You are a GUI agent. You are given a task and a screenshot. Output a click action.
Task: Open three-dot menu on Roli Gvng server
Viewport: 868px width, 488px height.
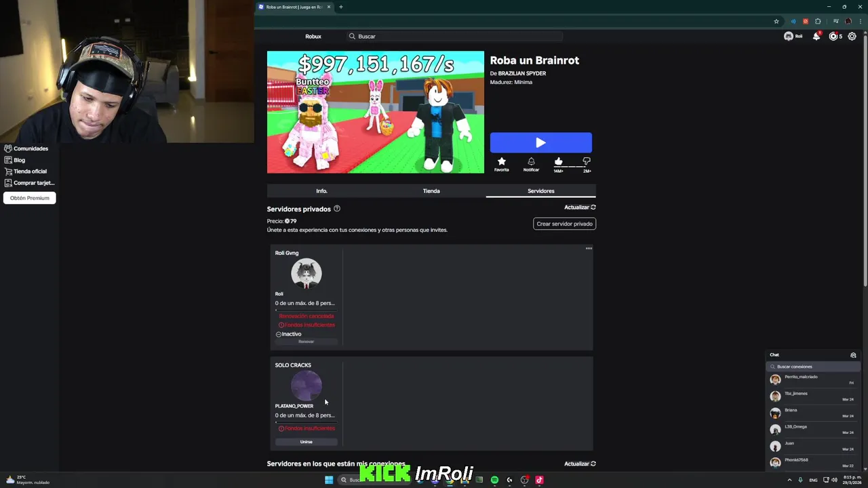pos(589,249)
